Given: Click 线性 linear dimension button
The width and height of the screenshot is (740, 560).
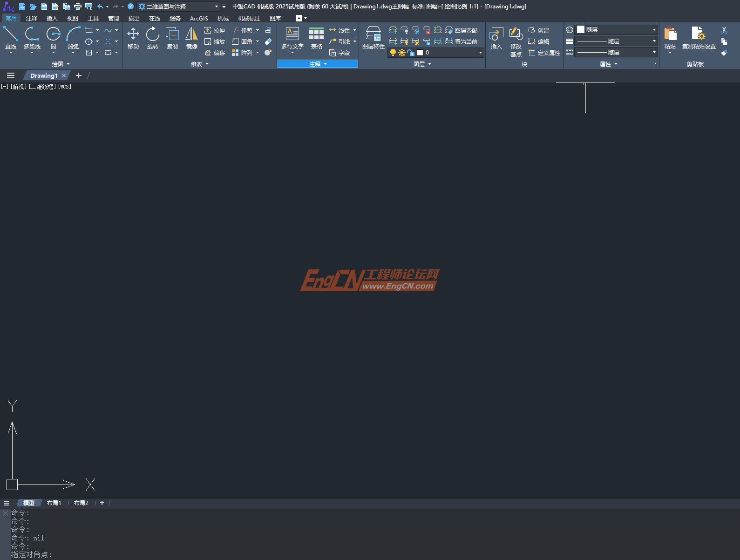Looking at the screenshot, I should tap(339, 30).
